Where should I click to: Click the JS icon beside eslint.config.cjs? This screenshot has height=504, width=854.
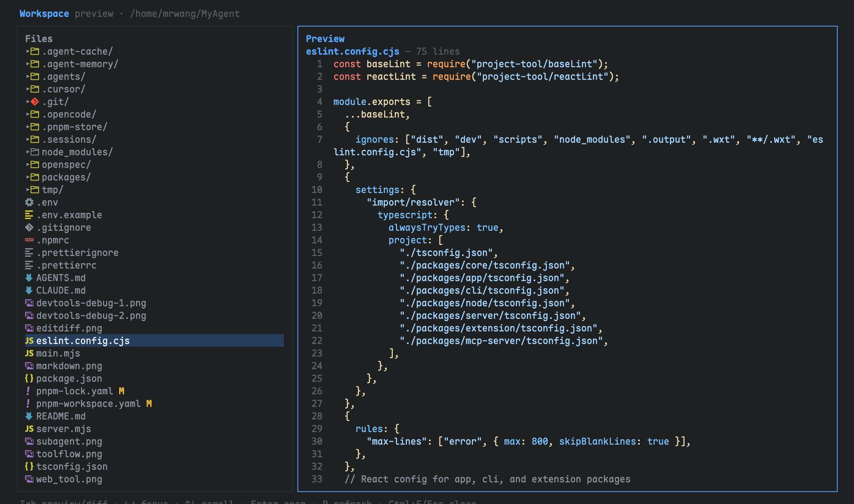(x=29, y=341)
